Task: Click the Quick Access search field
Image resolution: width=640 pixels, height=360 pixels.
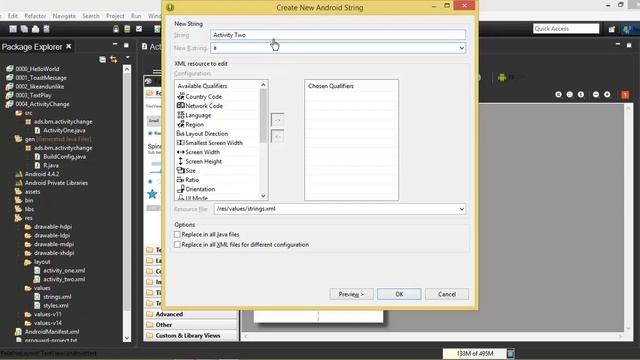Action: (x=566, y=29)
